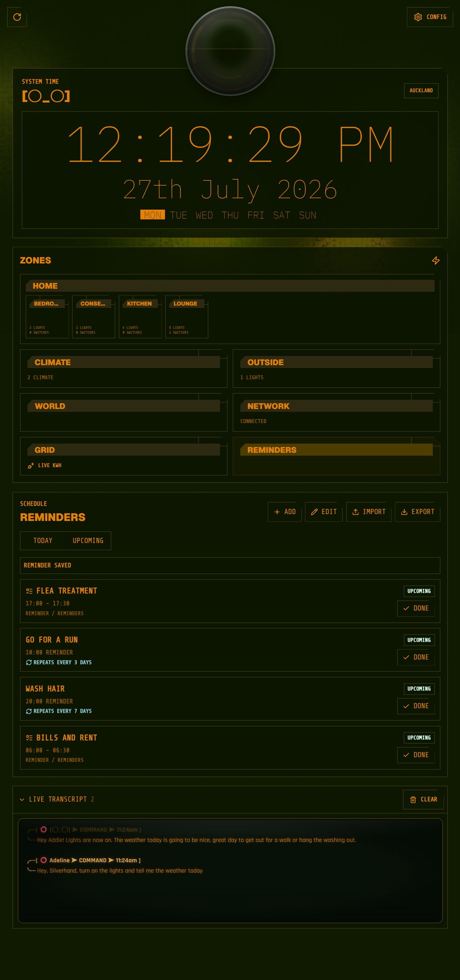Select the Adeline transcript message text
The image size is (460, 980).
click(120, 870)
